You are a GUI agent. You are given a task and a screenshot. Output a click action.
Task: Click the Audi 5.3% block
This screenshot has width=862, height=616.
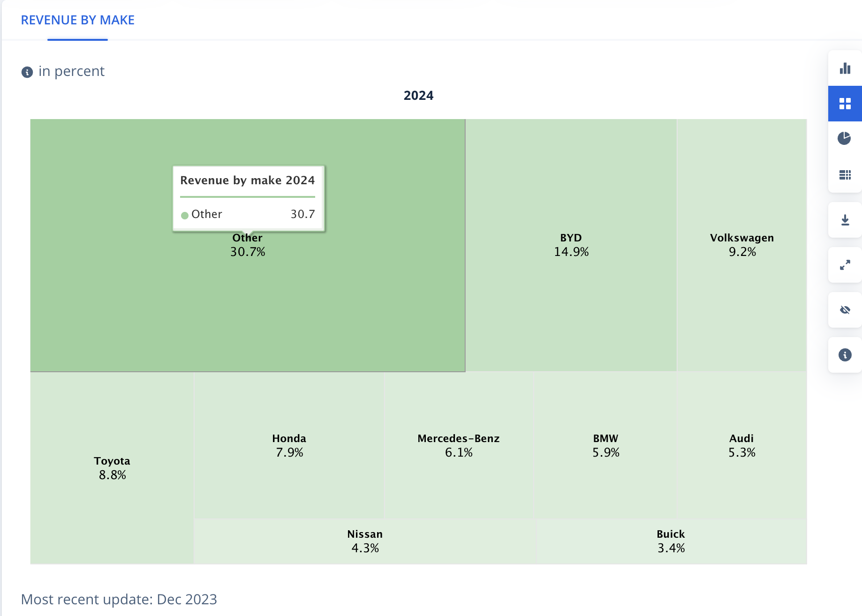click(x=742, y=445)
